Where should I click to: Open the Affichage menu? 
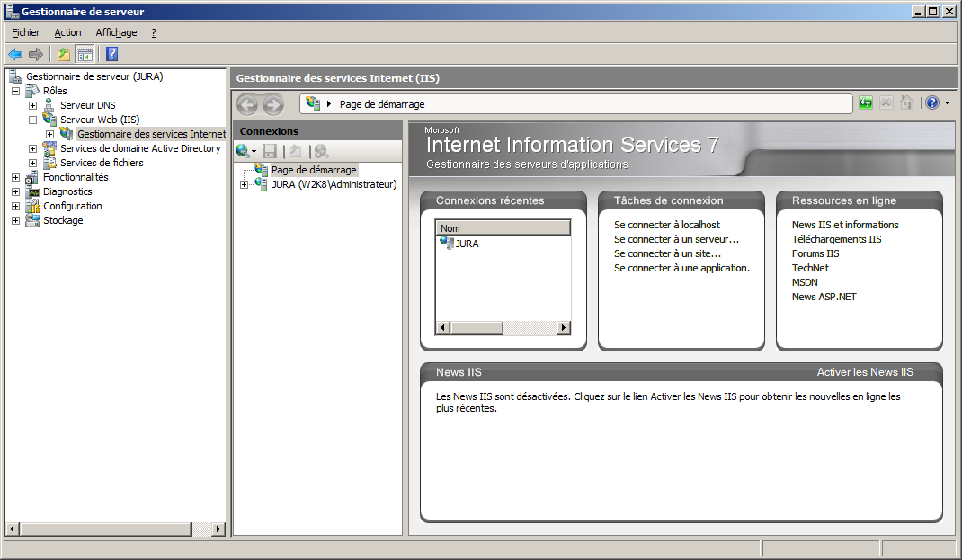pyautogui.click(x=116, y=32)
